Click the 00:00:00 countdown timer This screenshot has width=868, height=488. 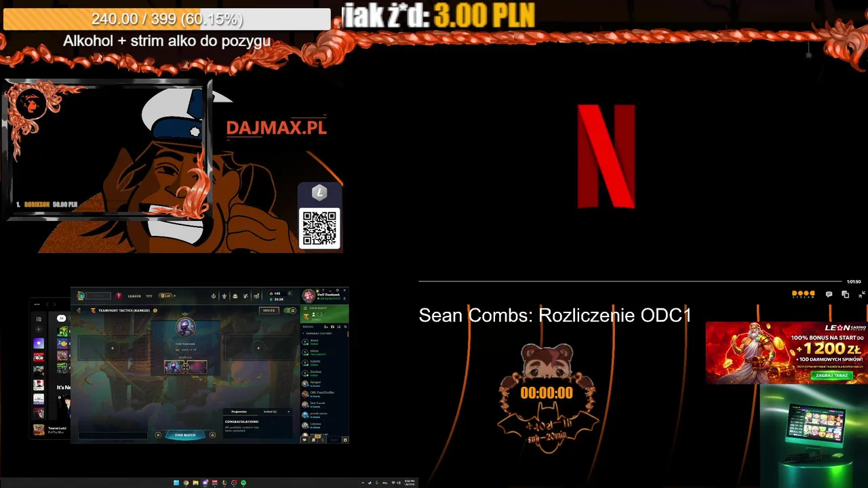point(547,393)
